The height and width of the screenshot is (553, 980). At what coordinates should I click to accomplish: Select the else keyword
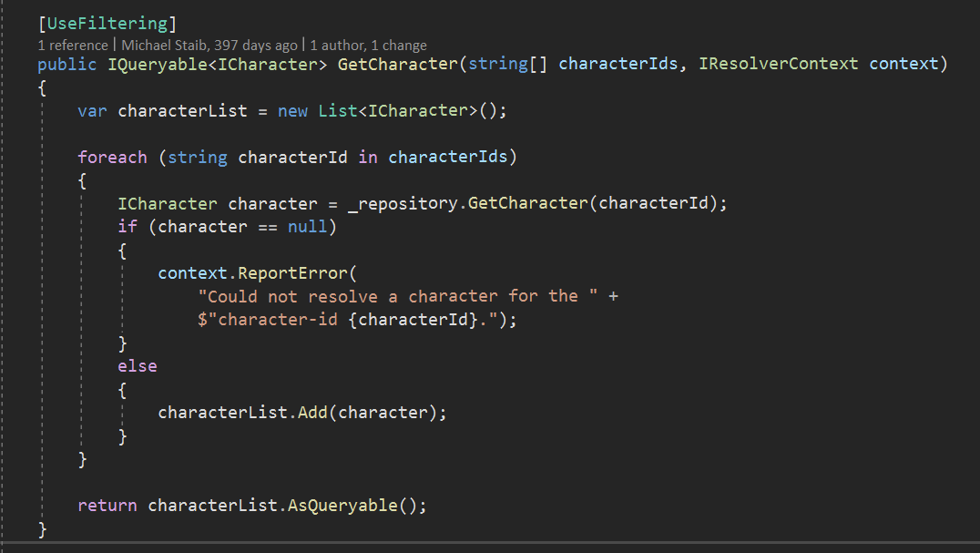point(137,365)
